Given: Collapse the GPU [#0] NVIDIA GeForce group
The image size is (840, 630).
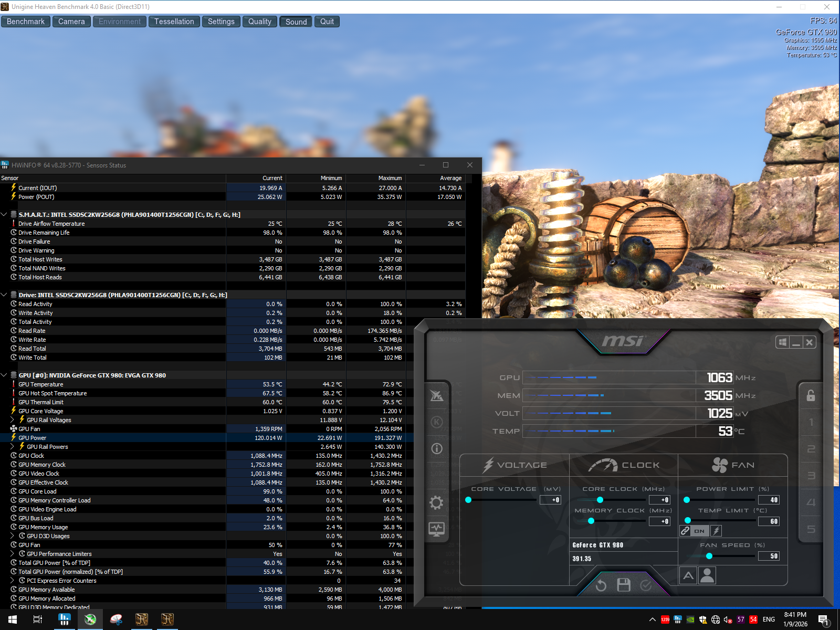Looking at the screenshot, I should [4, 375].
